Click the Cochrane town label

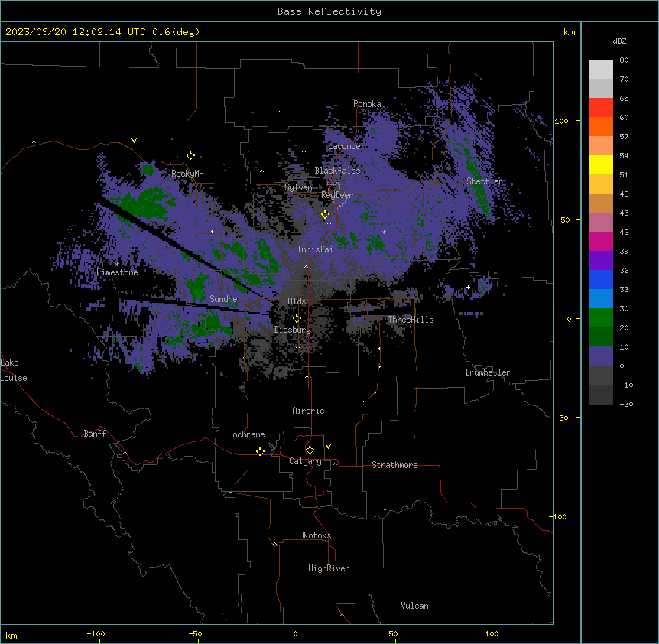pyautogui.click(x=246, y=434)
